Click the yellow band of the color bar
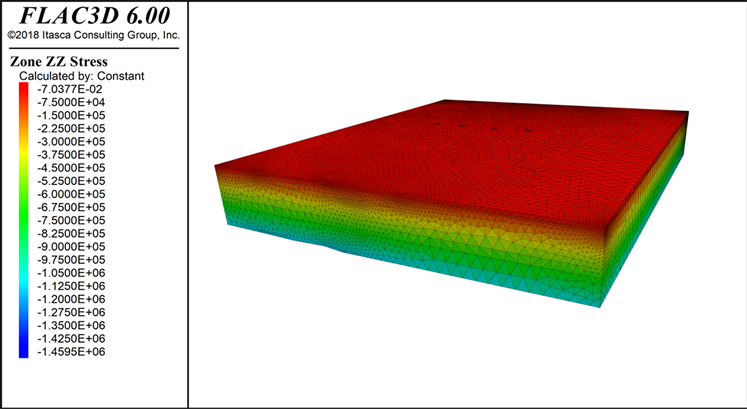747x409 pixels. click(x=24, y=152)
